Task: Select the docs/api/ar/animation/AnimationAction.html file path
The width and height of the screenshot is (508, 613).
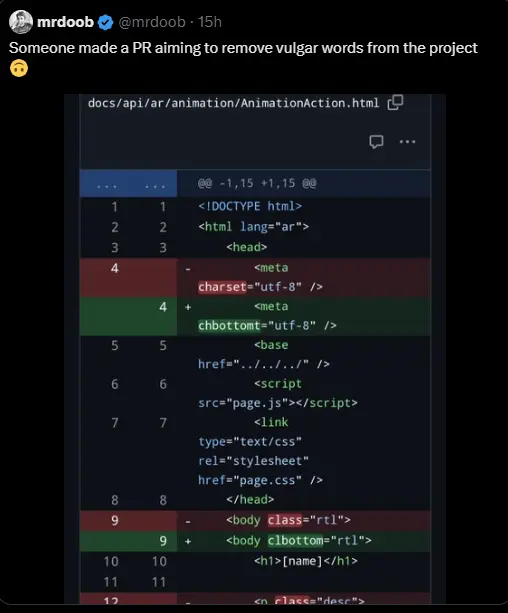Action: [x=233, y=103]
